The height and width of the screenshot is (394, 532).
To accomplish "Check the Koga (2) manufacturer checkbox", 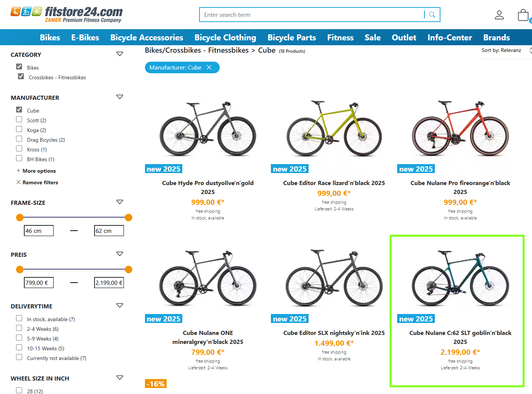I will 19,129.
